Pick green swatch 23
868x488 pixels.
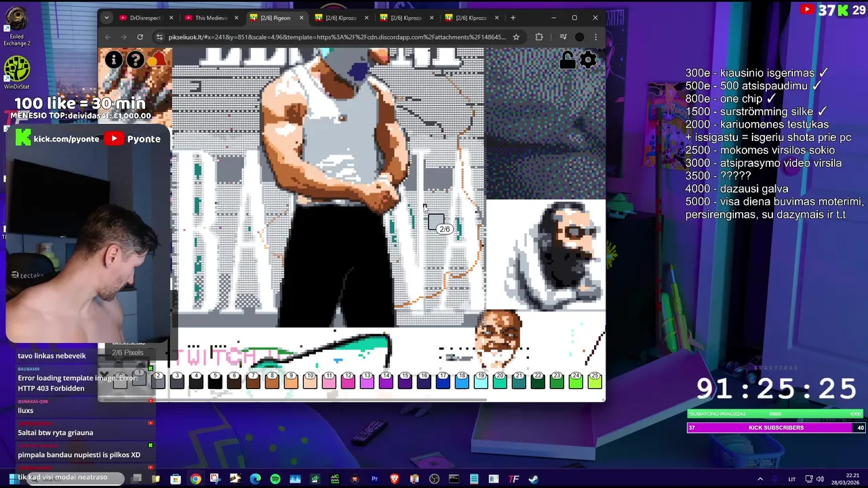pos(557,380)
